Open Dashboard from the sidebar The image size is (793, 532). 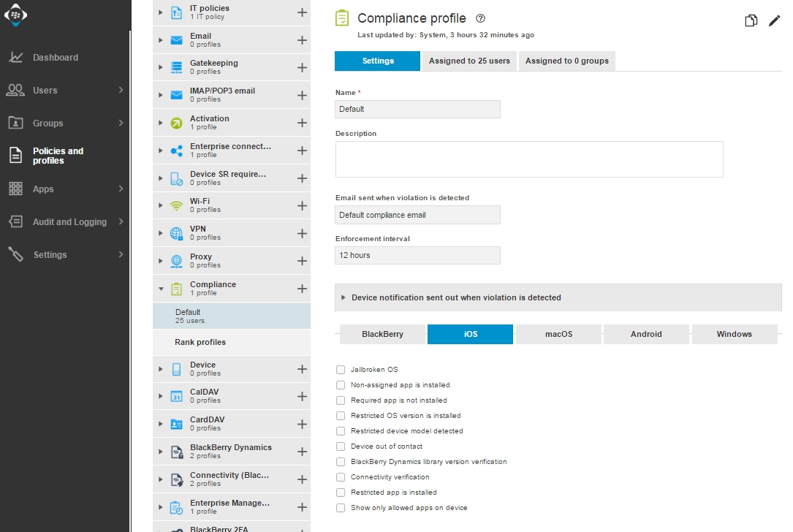(55, 58)
